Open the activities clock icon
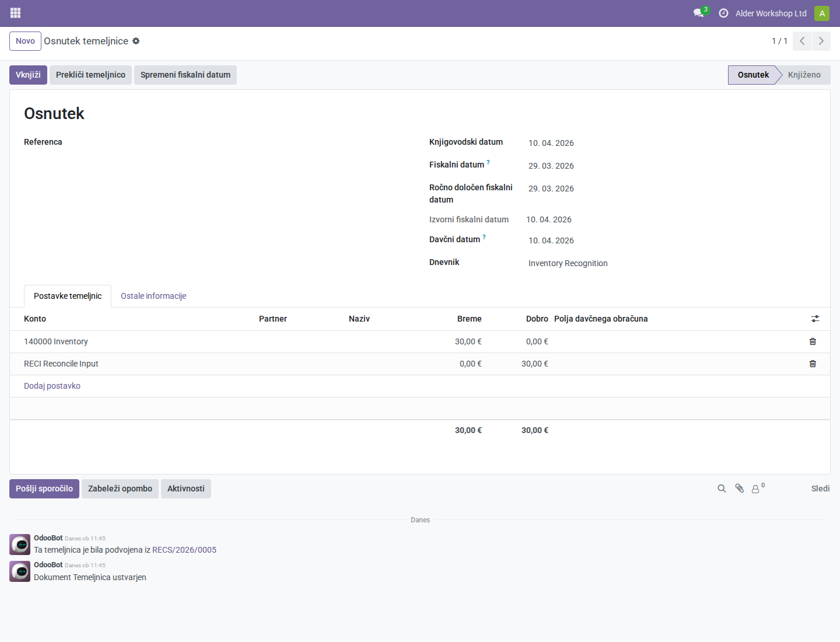This screenshot has height=642, width=840. pos(723,13)
